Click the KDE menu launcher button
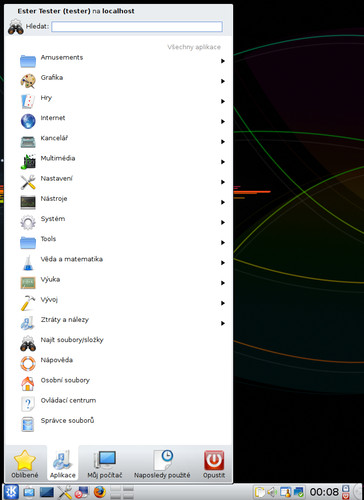The height and width of the screenshot is (500, 364). point(11,492)
